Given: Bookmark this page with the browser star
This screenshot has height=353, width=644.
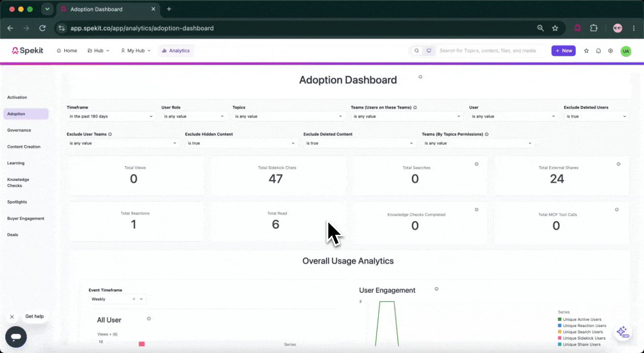Looking at the screenshot, I should [x=555, y=28].
